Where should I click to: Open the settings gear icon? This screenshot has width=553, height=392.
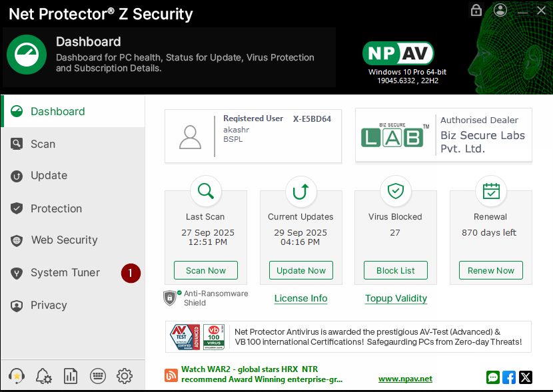tap(125, 376)
